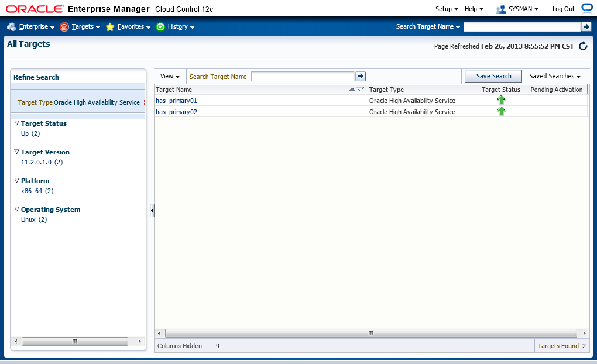Click the go arrow beside the top search field

[586, 27]
